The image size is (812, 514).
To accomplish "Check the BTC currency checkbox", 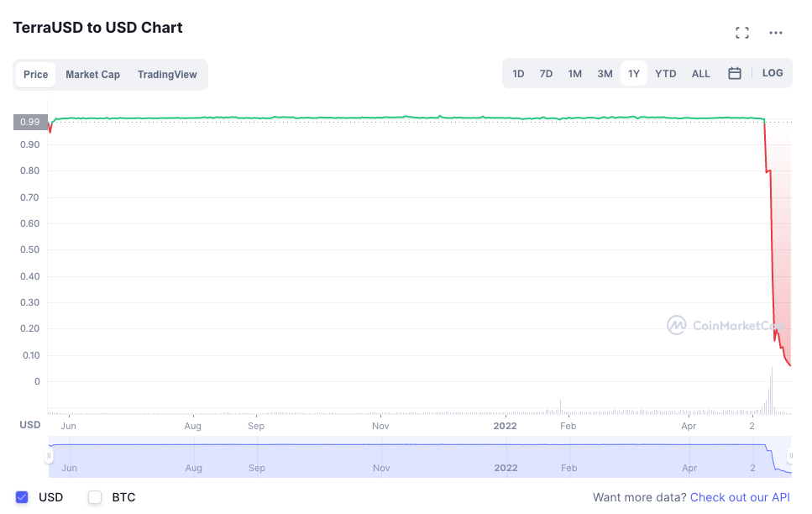I will pos(95,497).
